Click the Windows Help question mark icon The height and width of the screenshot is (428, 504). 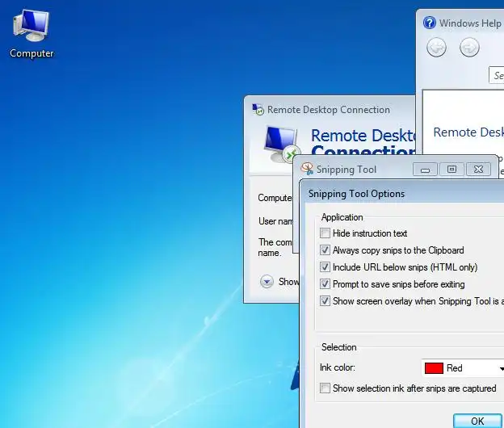[430, 23]
